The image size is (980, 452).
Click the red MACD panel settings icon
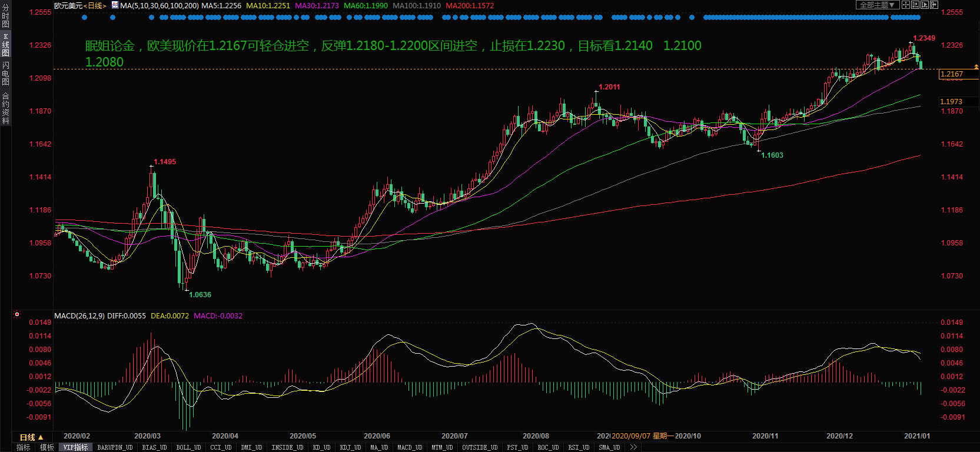pos(17,314)
